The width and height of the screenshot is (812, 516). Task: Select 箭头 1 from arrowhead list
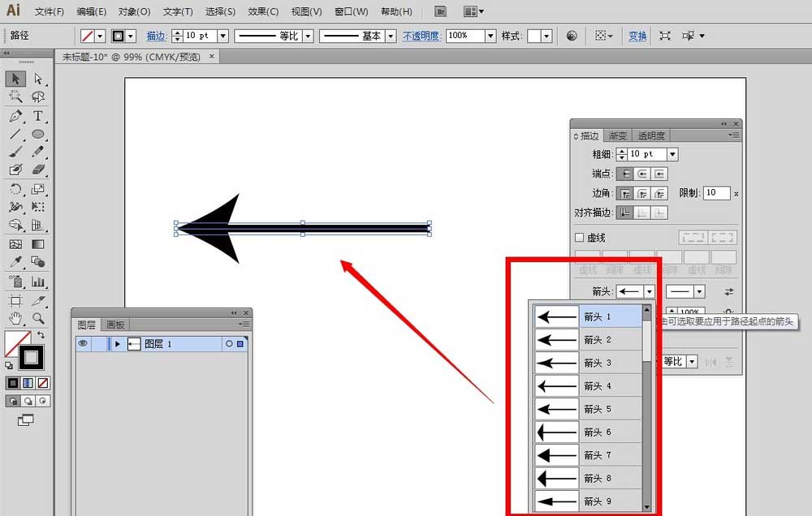coord(588,316)
